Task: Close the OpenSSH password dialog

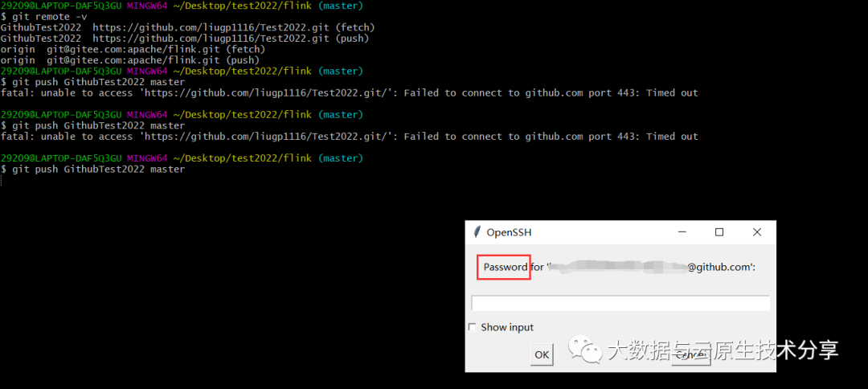Action: click(757, 232)
